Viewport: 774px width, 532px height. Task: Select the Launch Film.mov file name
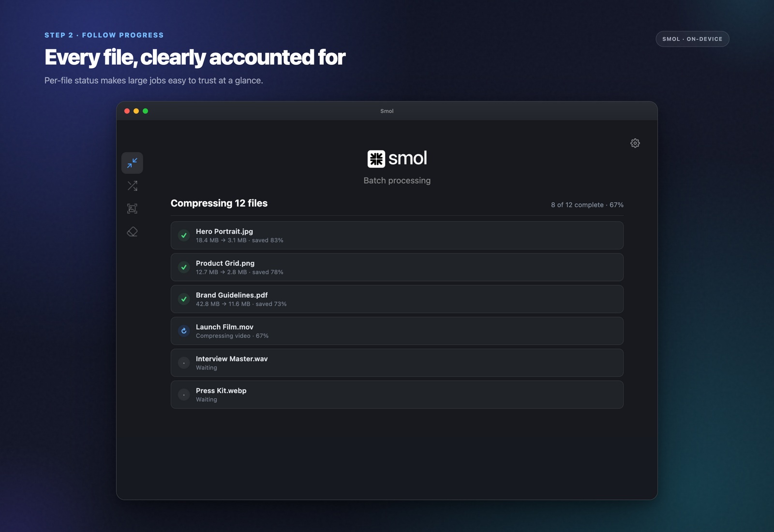click(x=224, y=327)
